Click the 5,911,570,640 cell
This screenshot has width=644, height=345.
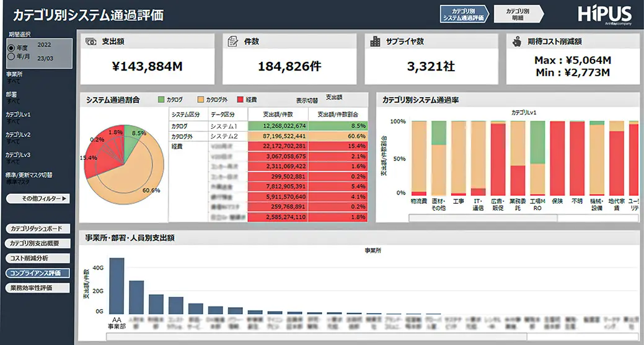278,196
